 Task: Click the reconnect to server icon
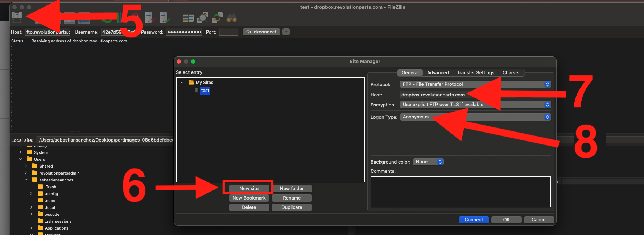(x=165, y=18)
